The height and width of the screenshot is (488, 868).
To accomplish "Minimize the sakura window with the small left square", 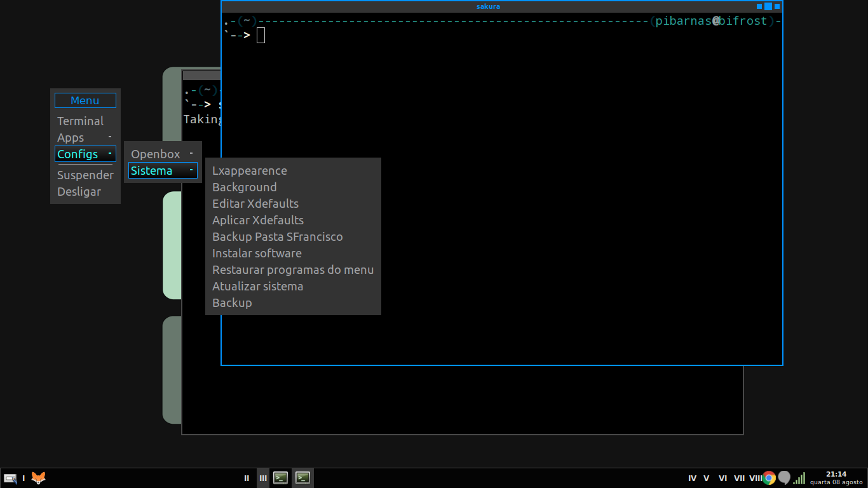I will point(759,6).
